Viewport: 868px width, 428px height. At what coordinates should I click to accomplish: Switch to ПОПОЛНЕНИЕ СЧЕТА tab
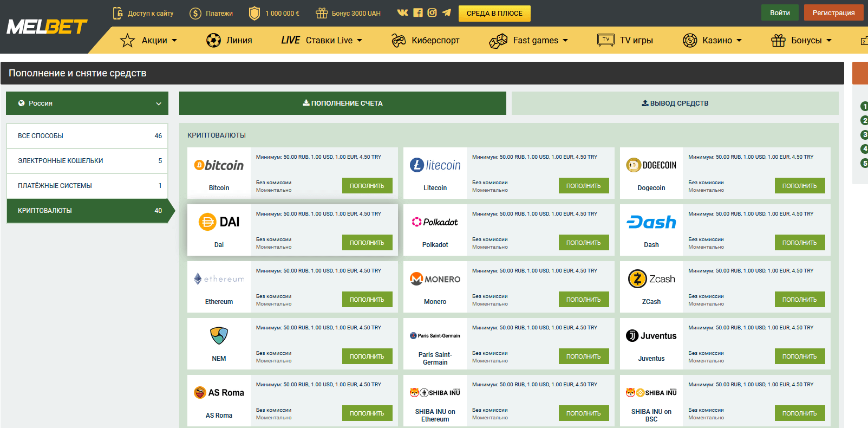pyautogui.click(x=343, y=103)
